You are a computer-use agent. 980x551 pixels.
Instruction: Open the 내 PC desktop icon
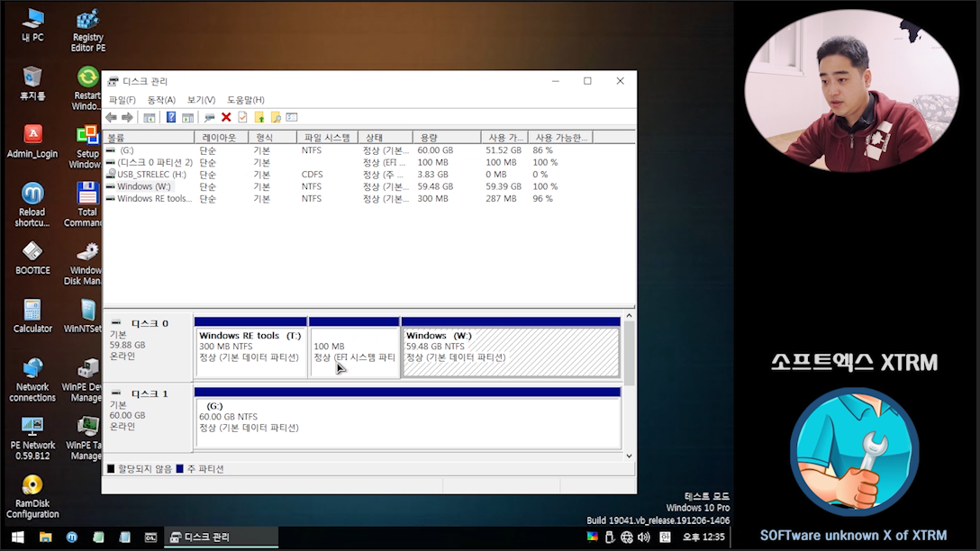point(32,25)
